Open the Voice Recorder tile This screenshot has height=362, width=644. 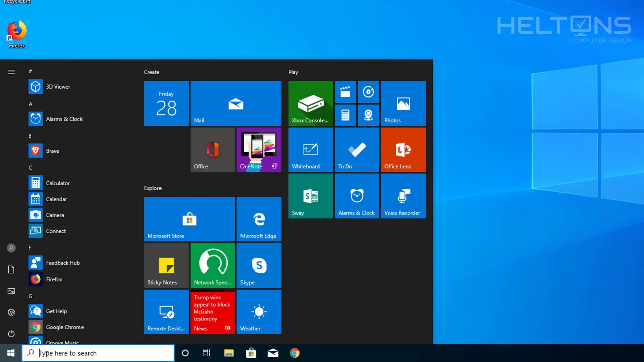click(x=403, y=196)
